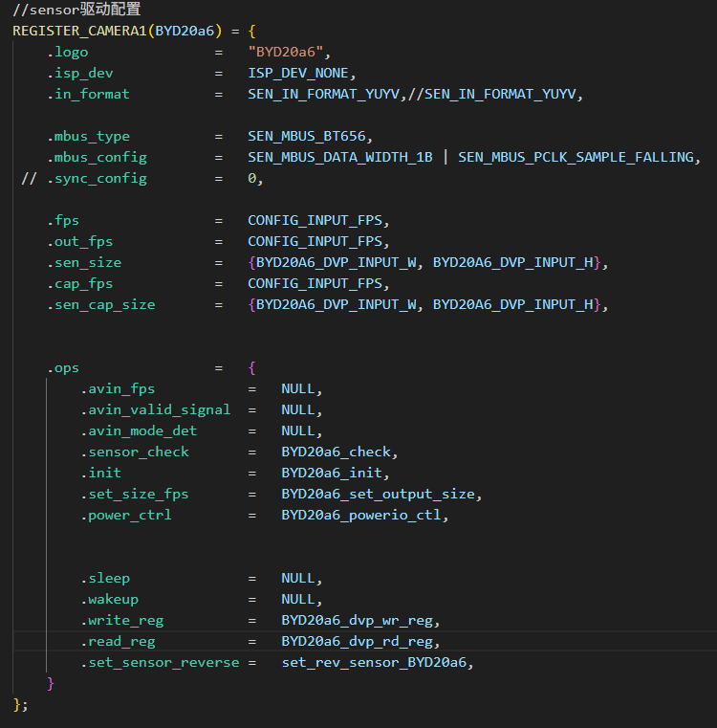Click the ".avin_valid_signal" member

155,410
